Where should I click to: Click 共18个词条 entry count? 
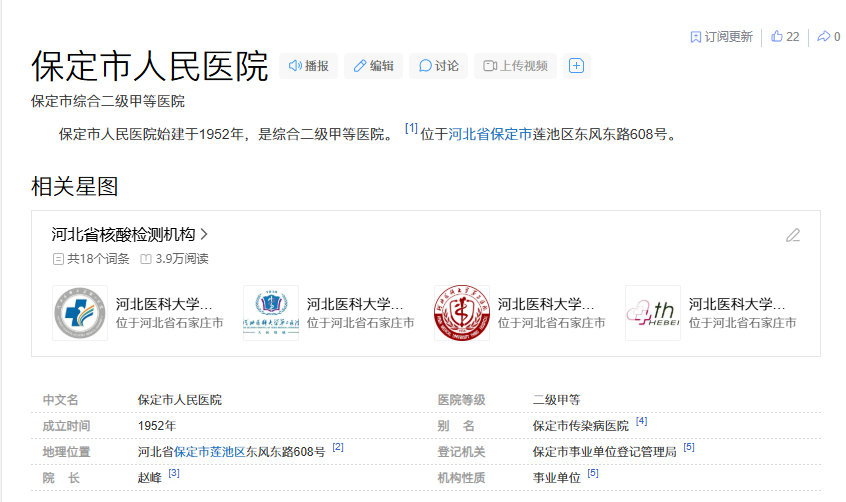(x=91, y=259)
